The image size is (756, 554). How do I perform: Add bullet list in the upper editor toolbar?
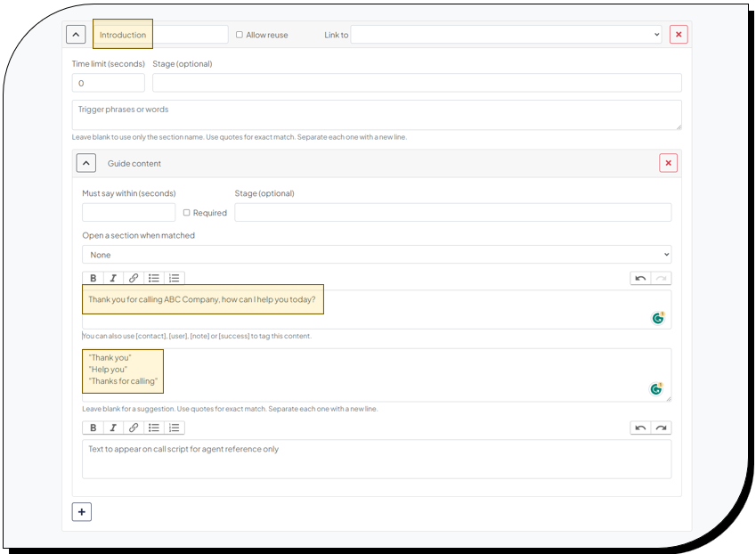click(154, 278)
